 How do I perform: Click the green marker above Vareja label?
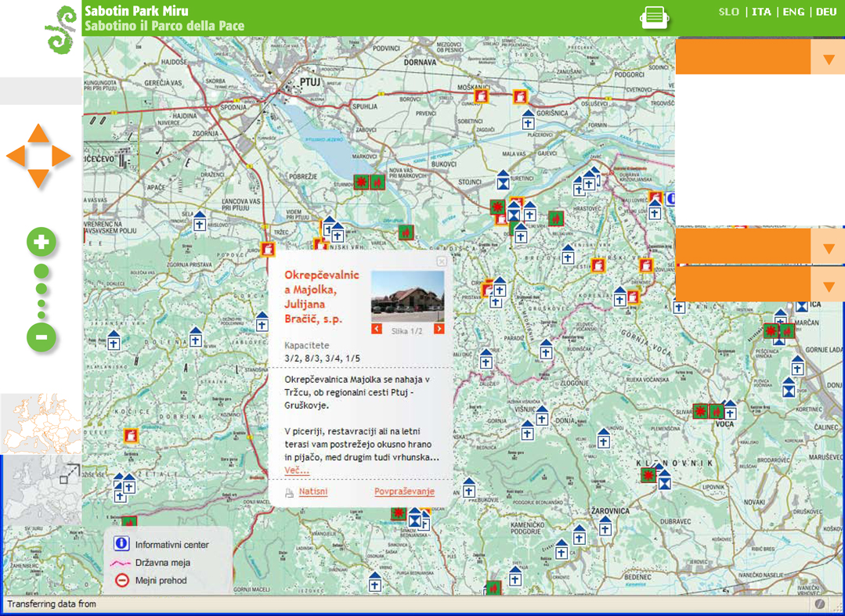406,232
